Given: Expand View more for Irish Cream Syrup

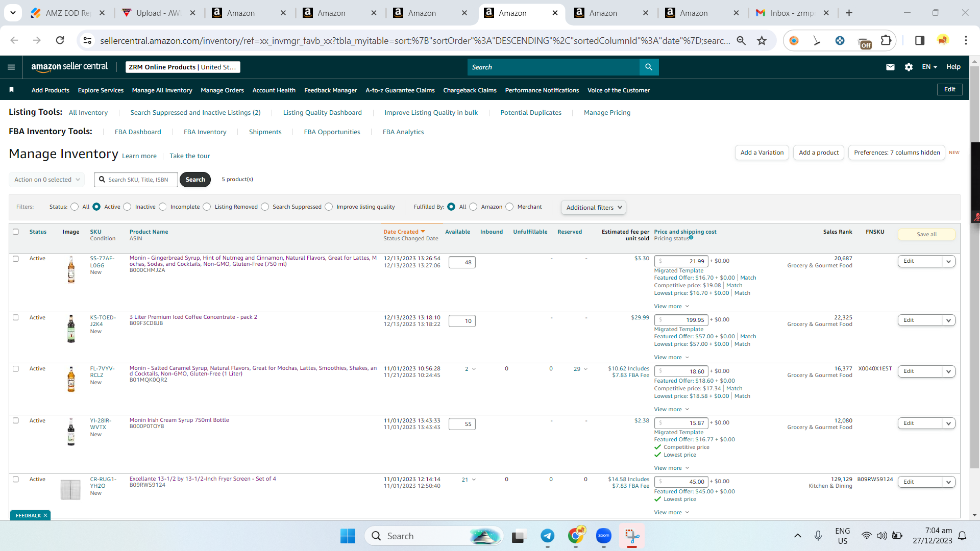Looking at the screenshot, I should tap(672, 468).
